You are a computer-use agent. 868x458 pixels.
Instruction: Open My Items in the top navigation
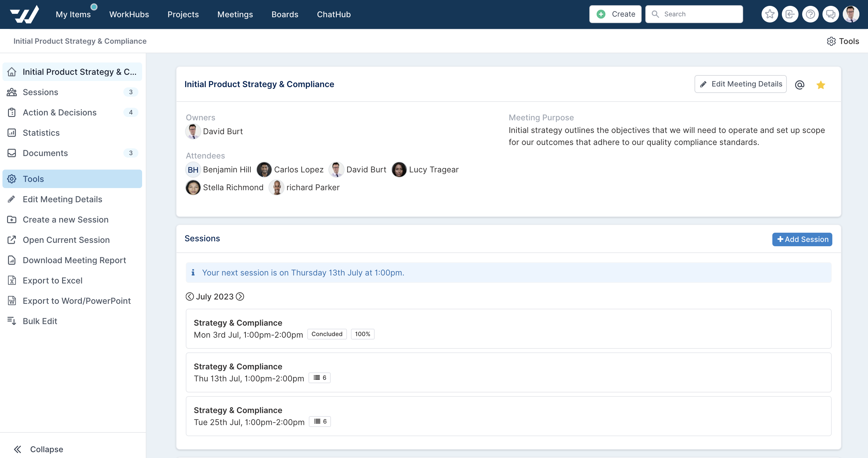click(x=73, y=14)
